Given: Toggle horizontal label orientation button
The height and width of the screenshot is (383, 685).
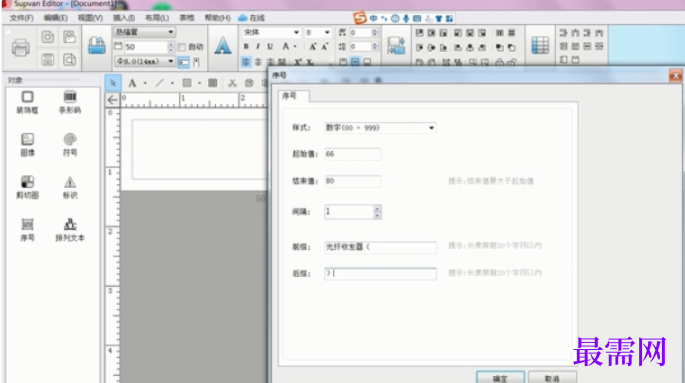Looking at the screenshot, I should click(183, 62).
